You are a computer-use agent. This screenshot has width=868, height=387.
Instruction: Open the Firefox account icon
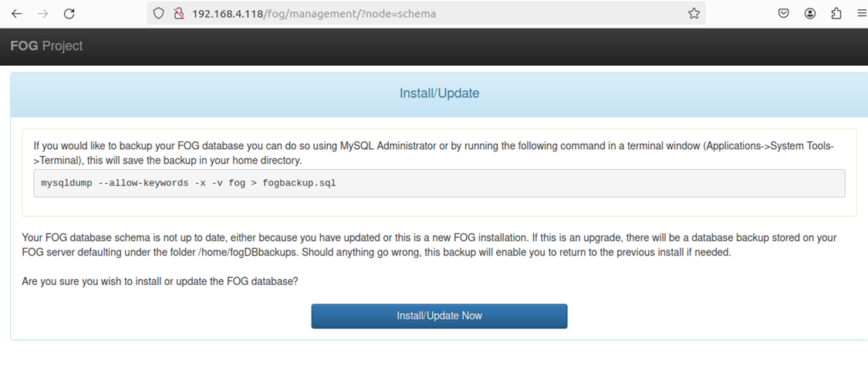[x=810, y=14]
